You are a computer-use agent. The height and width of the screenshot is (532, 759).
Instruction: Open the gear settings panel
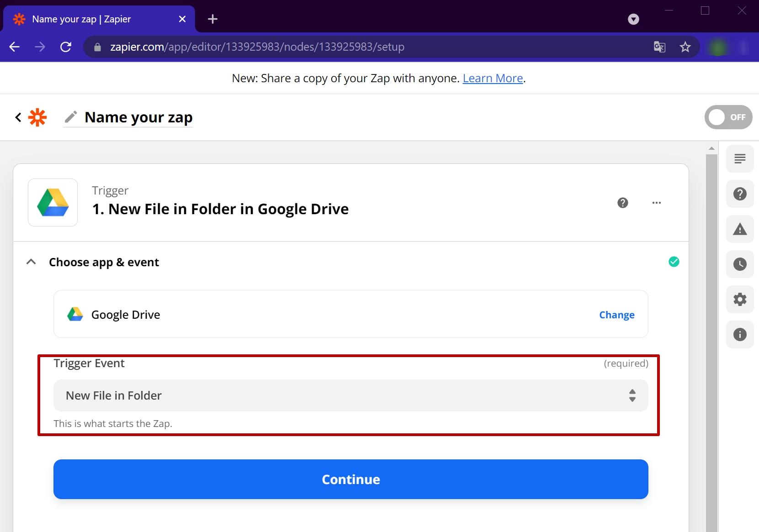(740, 300)
